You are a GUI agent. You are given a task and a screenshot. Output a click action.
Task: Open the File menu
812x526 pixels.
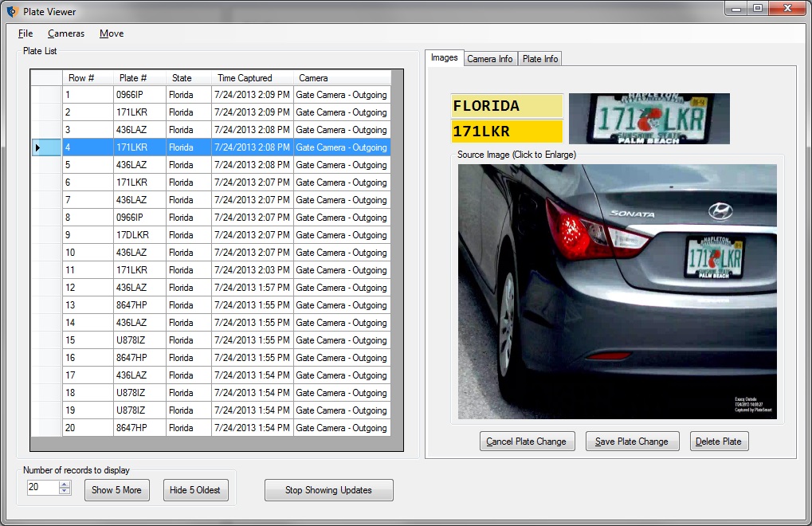[x=25, y=33]
